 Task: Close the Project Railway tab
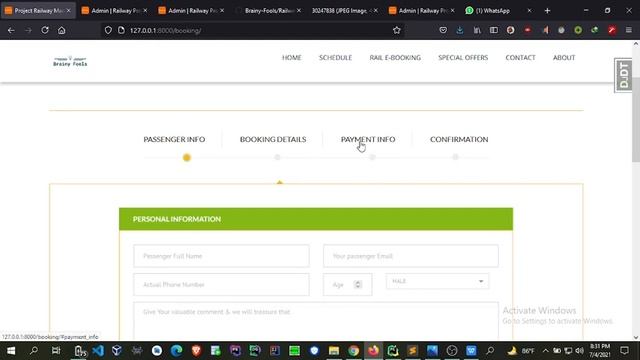pyautogui.click(x=68, y=11)
